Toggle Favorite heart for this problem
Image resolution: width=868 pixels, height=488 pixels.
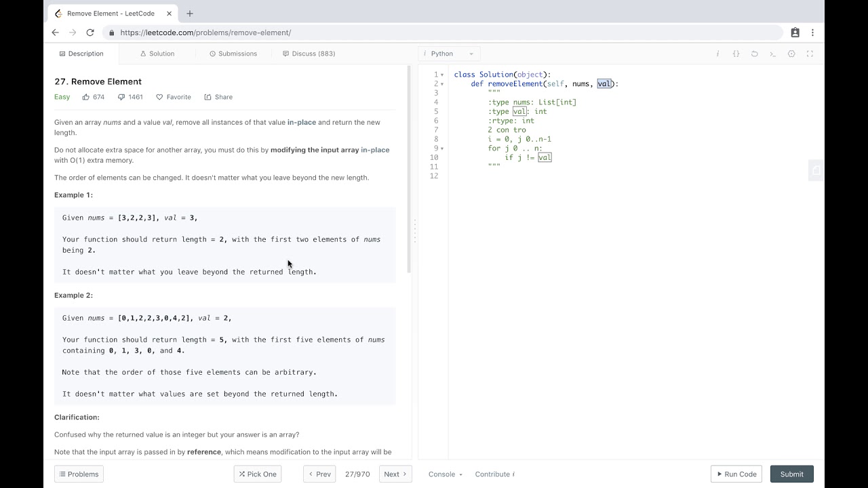174,97
